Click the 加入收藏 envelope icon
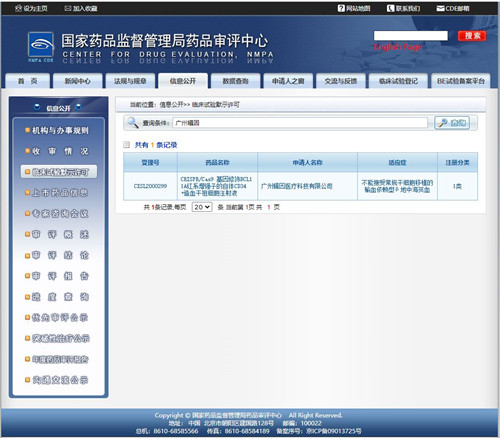 [x=68, y=8]
